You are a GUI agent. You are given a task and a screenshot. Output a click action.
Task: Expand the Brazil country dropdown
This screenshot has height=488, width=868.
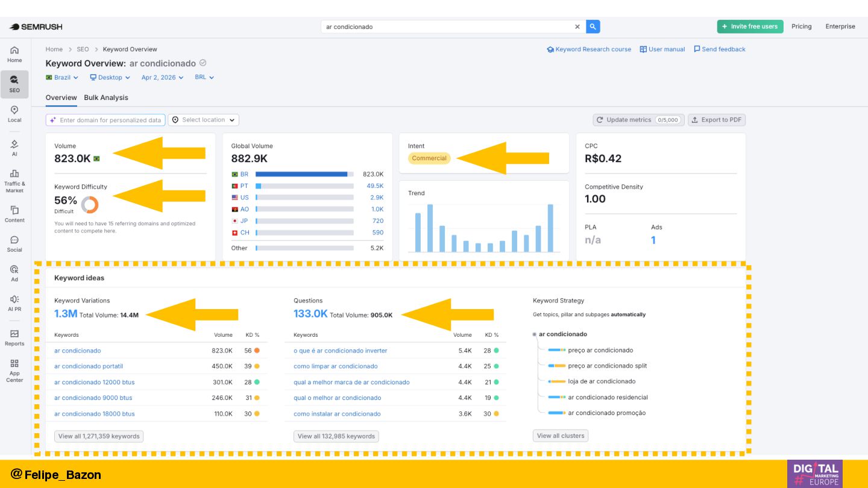coord(62,78)
